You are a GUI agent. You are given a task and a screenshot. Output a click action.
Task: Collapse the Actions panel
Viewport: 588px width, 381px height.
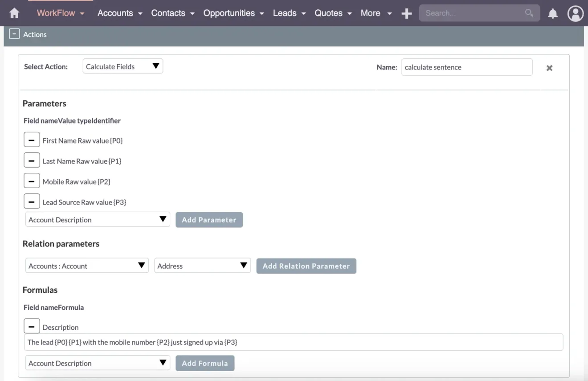(x=15, y=34)
